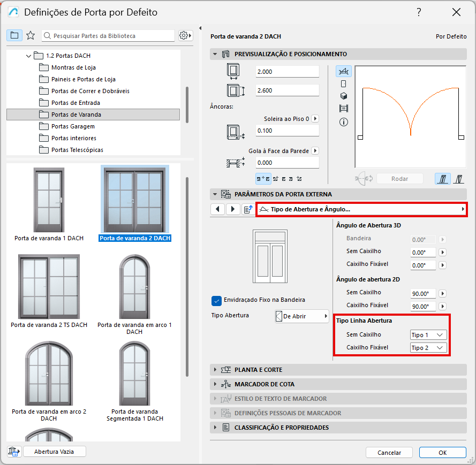Collapse the library browser panel arrow
This screenshot has height=465, width=476.
[x=200, y=28]
